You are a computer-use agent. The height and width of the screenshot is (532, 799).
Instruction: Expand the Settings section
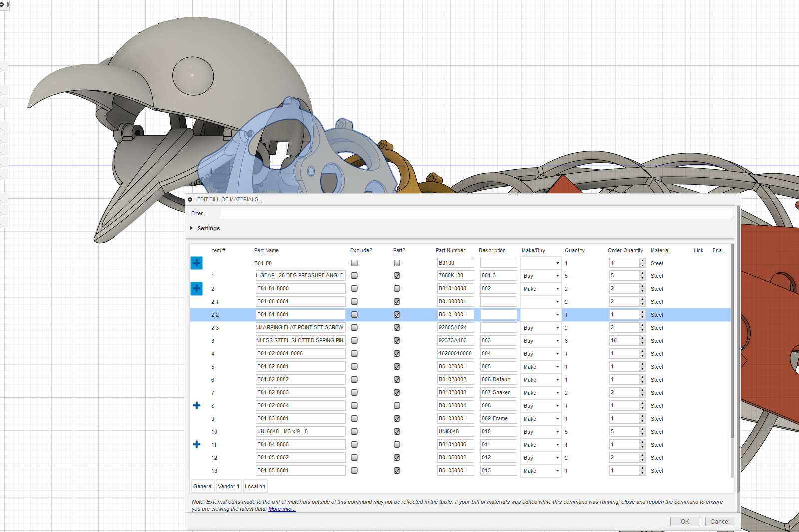191,228
